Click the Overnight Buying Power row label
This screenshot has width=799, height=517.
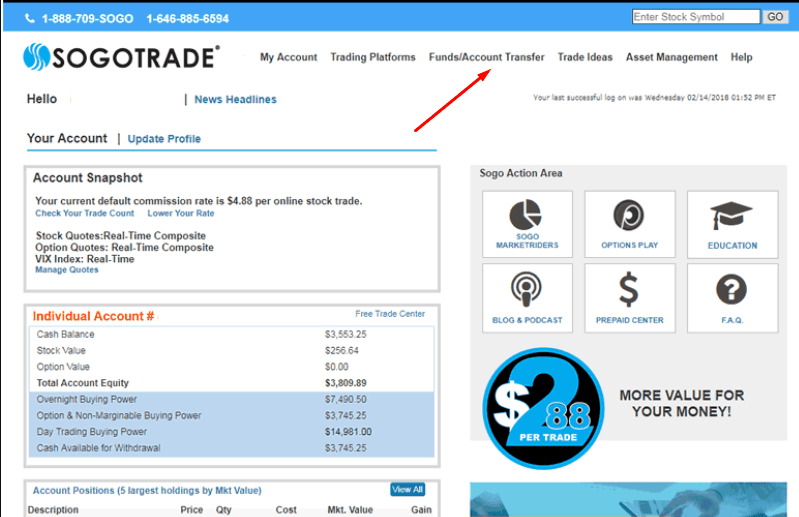click(87, 399)
